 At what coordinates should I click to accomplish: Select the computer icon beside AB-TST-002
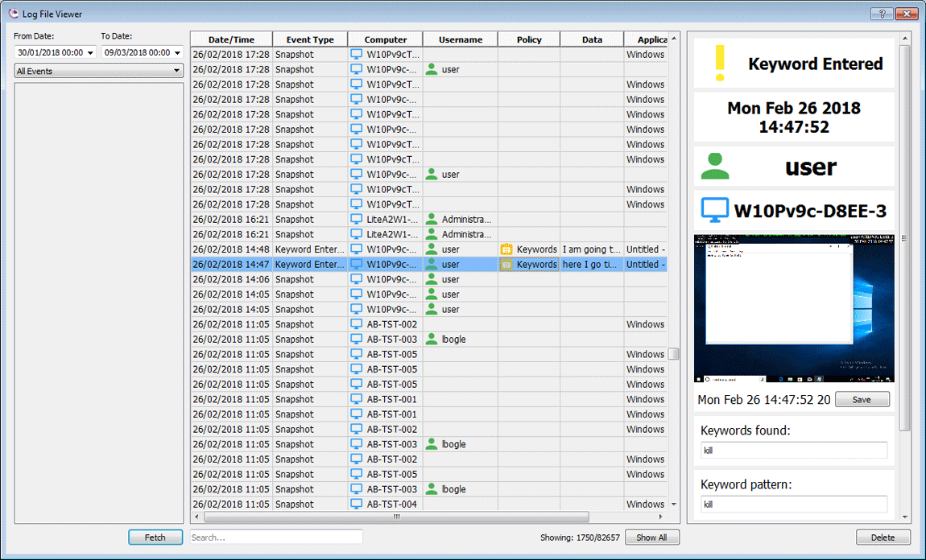[357, 323]
